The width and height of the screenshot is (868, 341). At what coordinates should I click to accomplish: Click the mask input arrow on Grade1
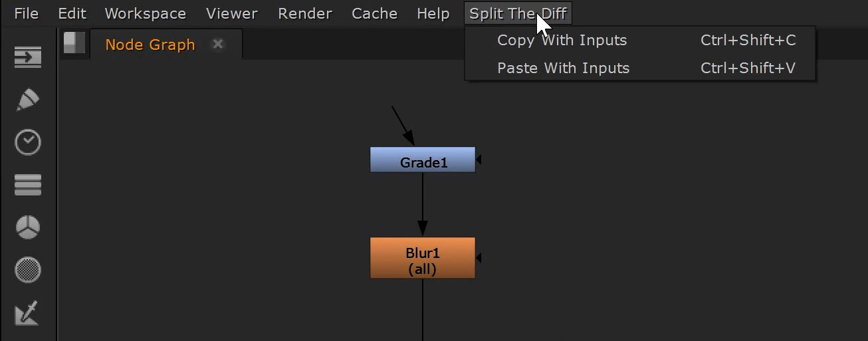click(x=479, y=160)
